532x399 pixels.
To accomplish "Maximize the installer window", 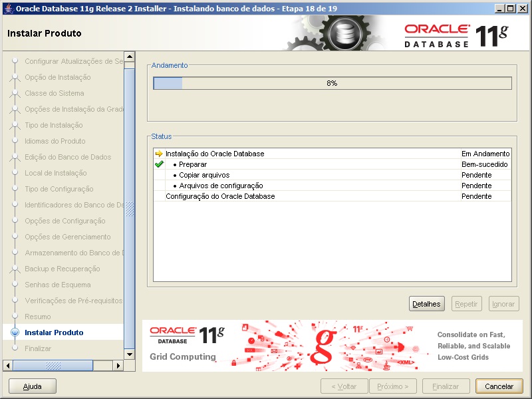I will tap(510, 9).
